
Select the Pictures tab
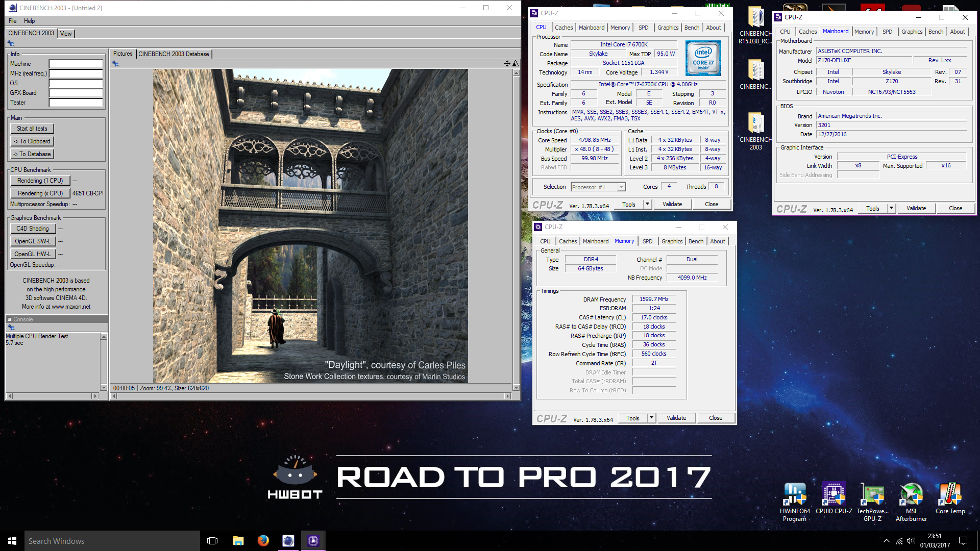[122, 54]
